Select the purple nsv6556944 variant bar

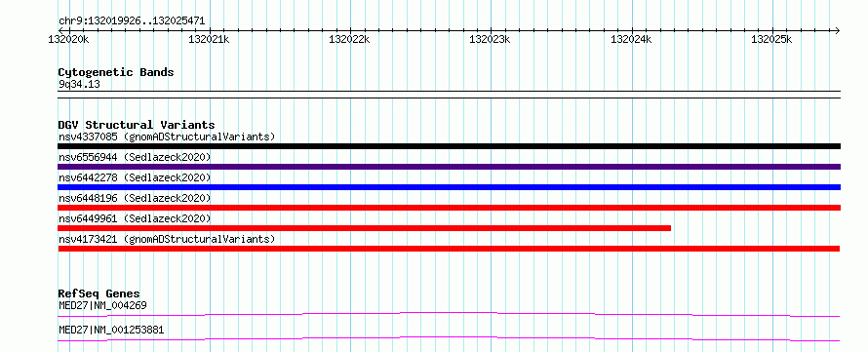(449, 167)
